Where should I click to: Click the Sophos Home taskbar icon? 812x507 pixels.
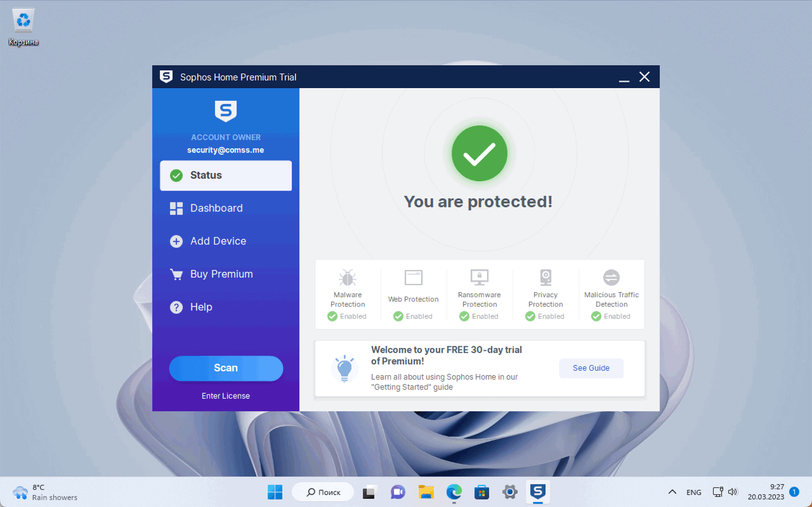coord(538,492)
